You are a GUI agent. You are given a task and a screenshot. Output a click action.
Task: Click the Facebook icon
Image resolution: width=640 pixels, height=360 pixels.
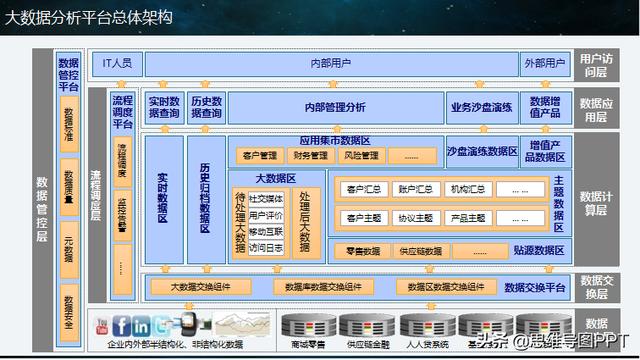tap(121, 325)
